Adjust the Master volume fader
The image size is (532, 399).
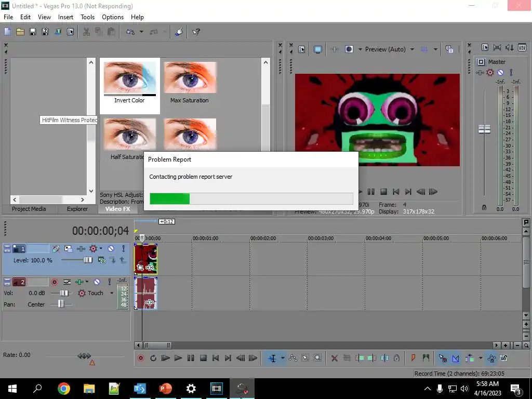click(484, 129)
